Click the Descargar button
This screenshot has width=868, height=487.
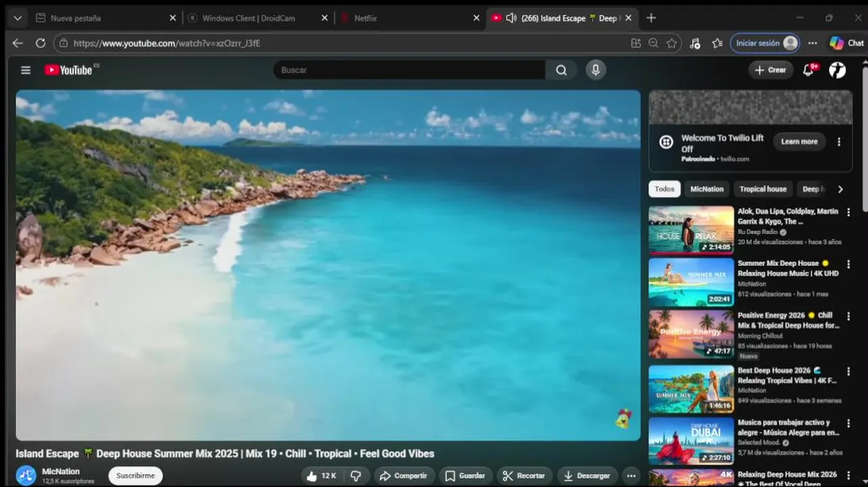tap(587, 476)
